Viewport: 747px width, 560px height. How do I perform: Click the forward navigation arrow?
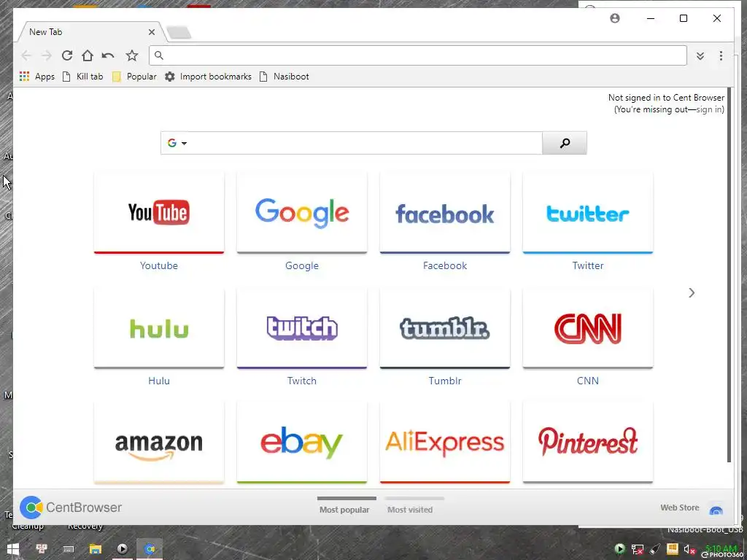(46, 55)
